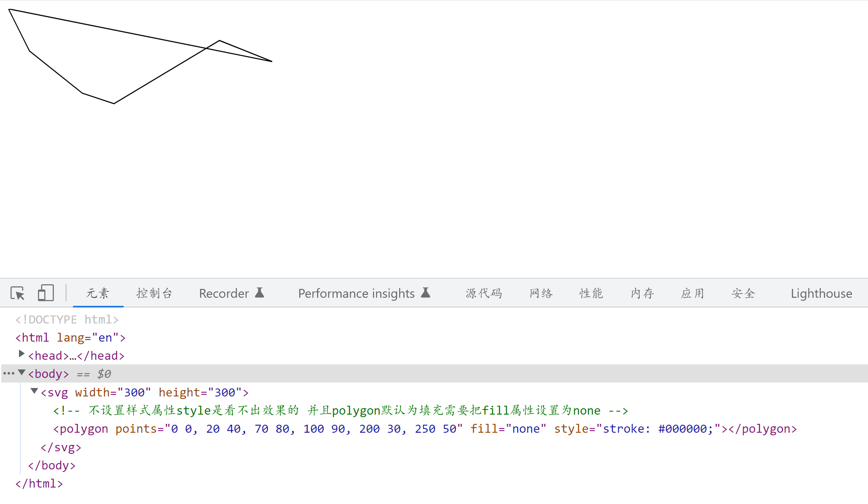Screen dimensions: 868x504
Task: Click the flask icon beside Recorder
Action: click(x=260, y=293)
